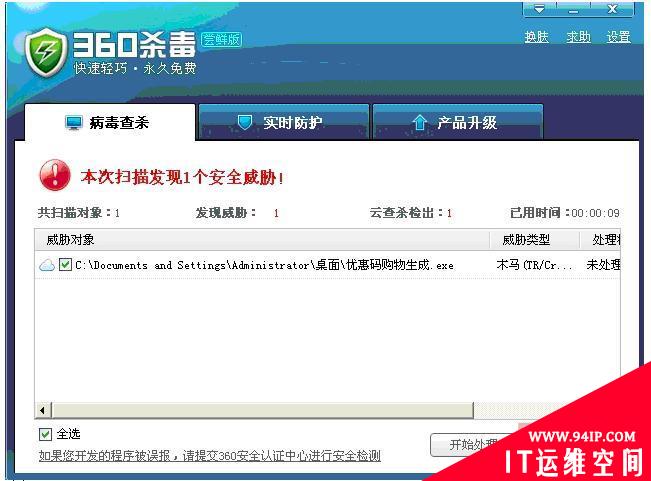
Task: Open the 求助 help link
Action: click(578, 37)
